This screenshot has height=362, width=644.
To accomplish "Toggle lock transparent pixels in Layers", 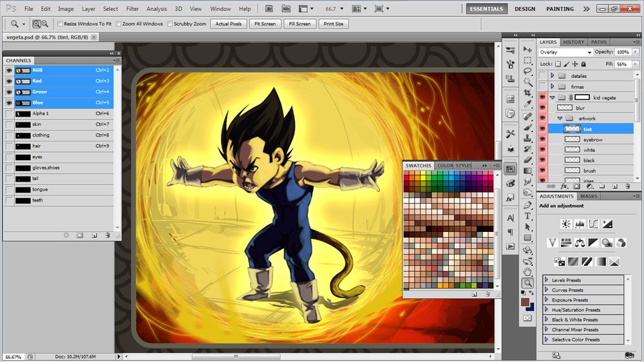I will [558, 64].
